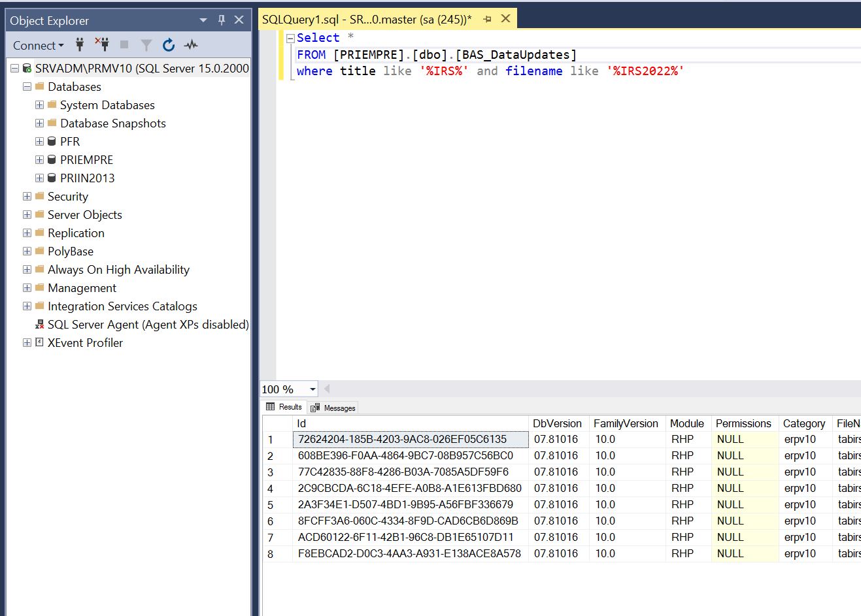Expand the Security folder
The image size is (861, 616).
tap(27, 197)
